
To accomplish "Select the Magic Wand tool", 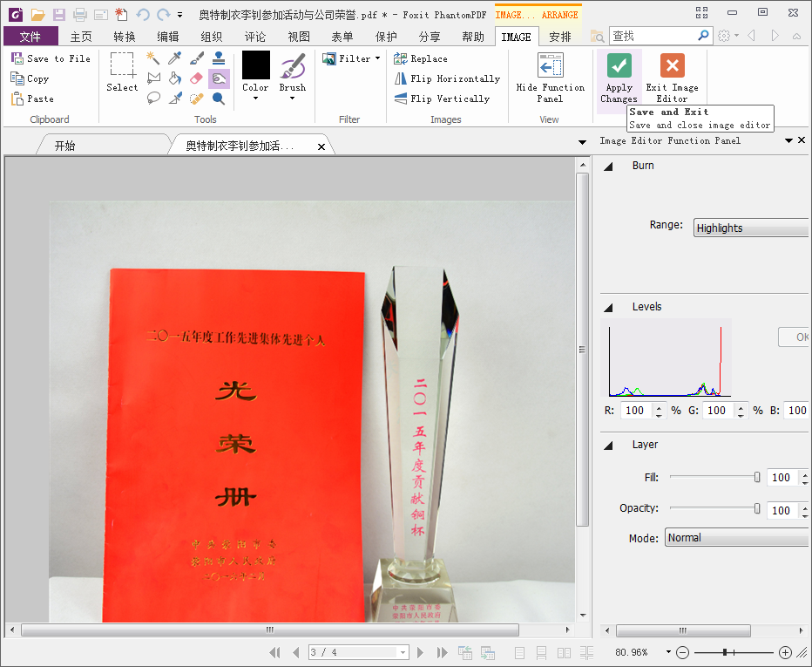I will tap(153, 58).
